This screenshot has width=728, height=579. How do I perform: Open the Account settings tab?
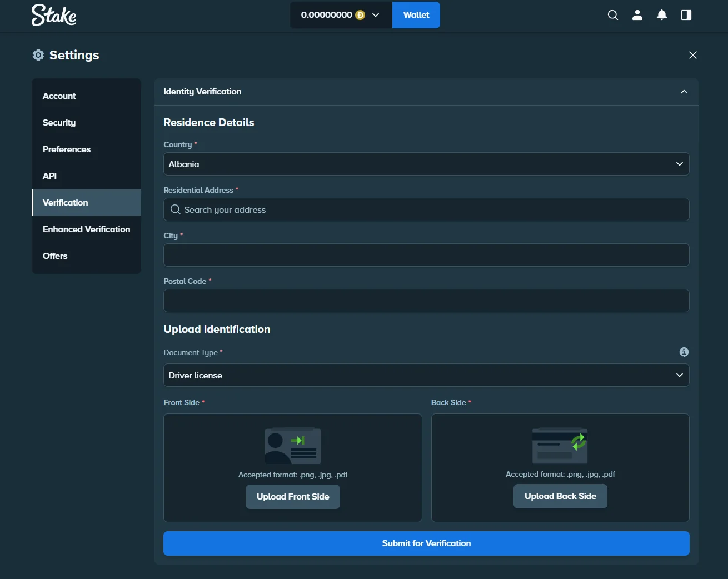point(86,96)
